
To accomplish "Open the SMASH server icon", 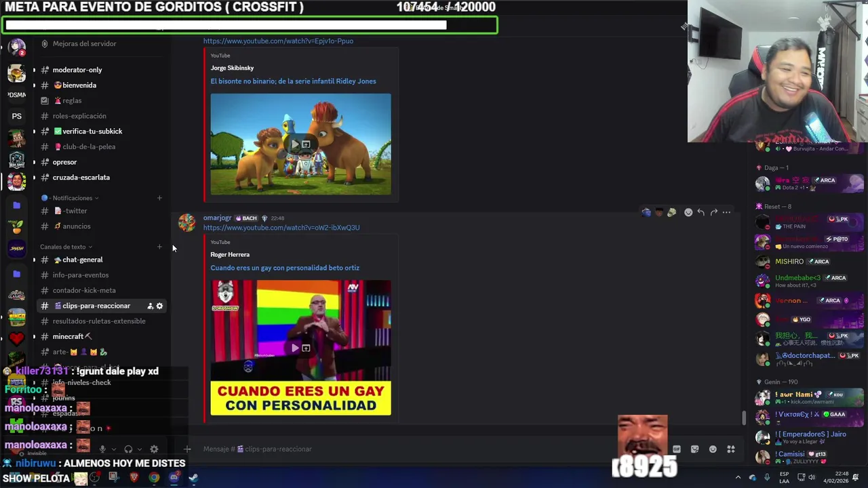I will (x=17, y=249).
